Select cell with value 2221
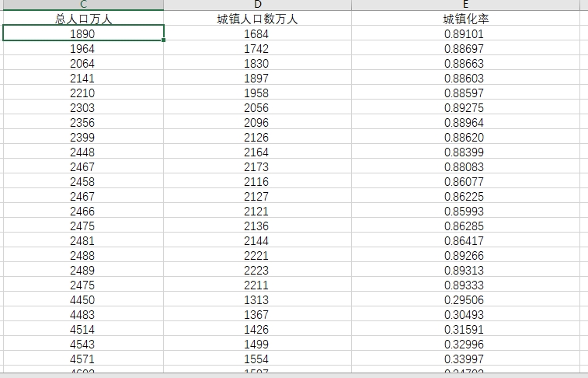Image resolution: width=588 pixels, height=378 pixels. (258, 255)
